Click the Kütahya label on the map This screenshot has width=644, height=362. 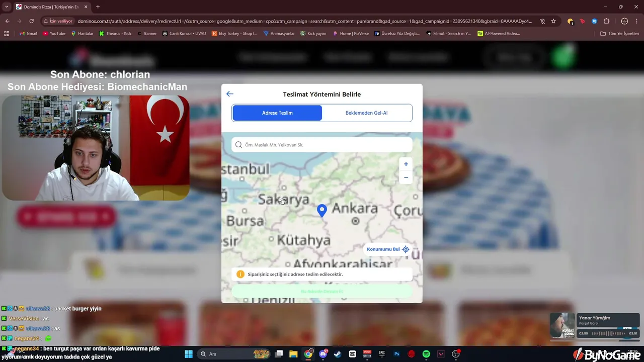coord(304,240)
